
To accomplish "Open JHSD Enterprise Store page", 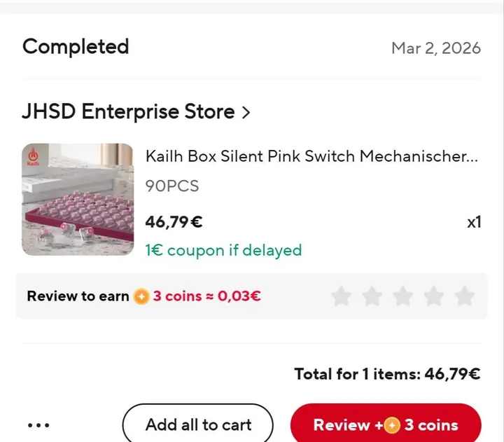I will click(128, 112).
